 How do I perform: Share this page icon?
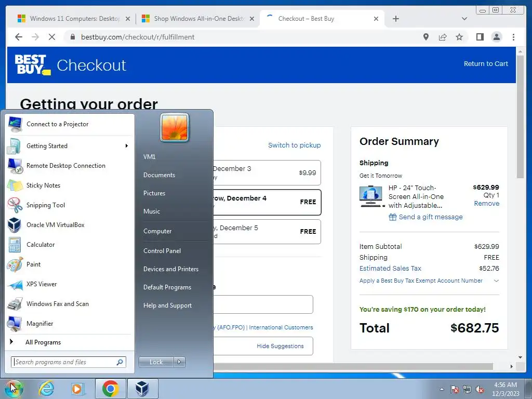point(443,37)
